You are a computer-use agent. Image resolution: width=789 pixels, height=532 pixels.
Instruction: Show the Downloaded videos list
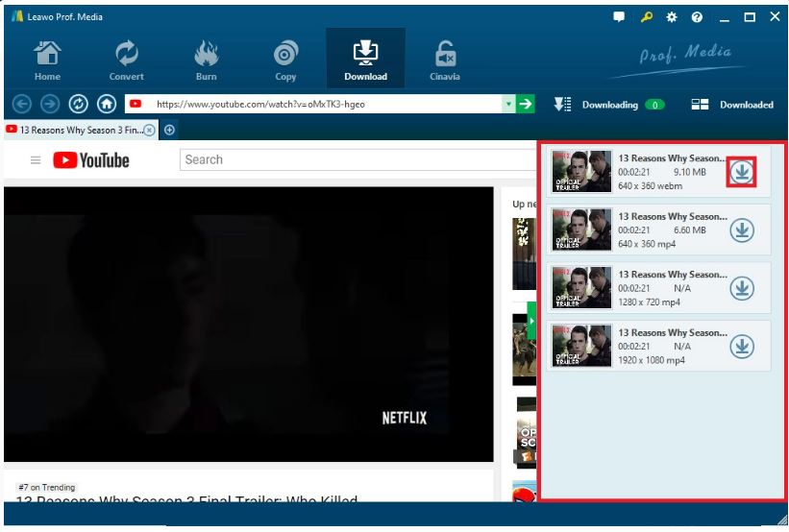pos(733,105)
